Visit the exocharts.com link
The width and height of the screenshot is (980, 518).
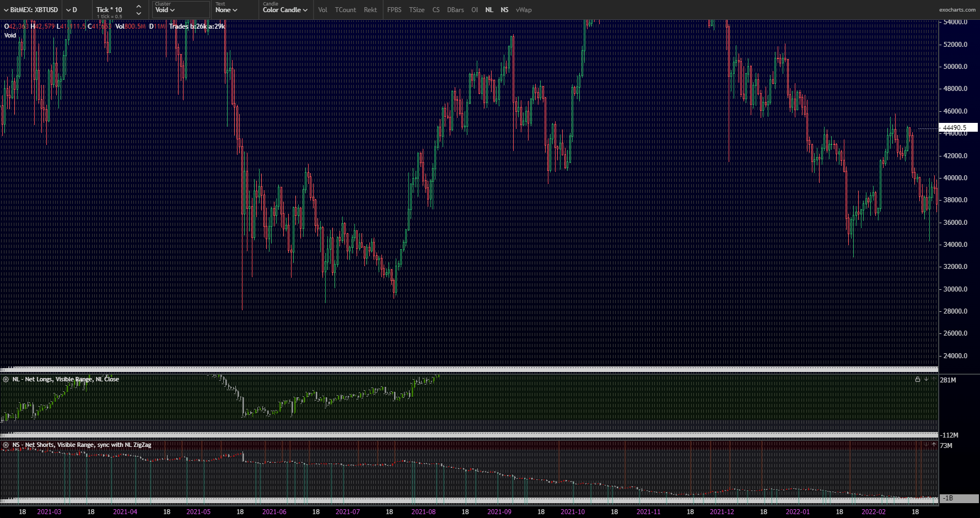pyautogui.click(x=957, y=10)
